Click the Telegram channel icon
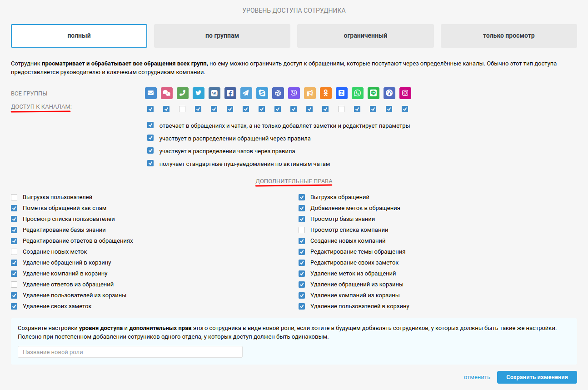588x390 pixels. (246, 93)
